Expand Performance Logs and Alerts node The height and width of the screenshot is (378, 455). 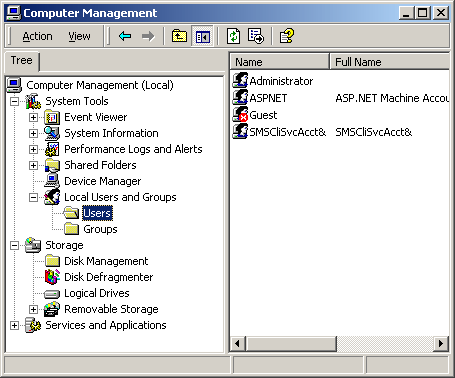click(33, 149)
